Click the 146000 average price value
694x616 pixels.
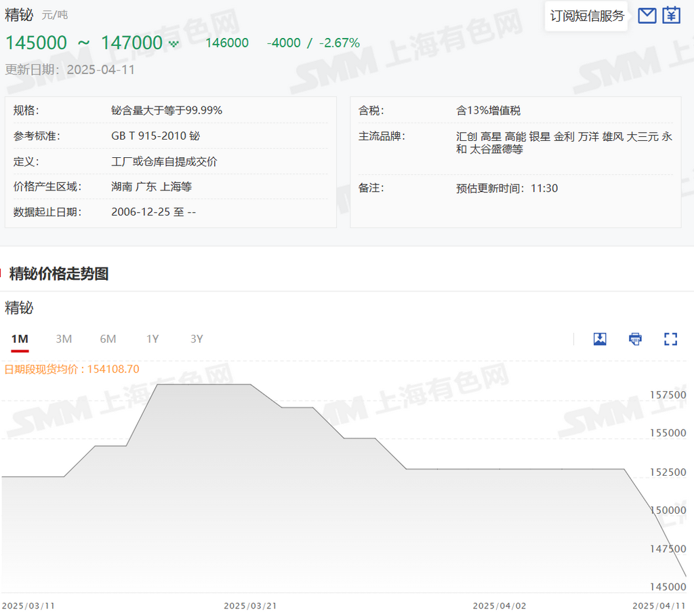tap(227, 43)
